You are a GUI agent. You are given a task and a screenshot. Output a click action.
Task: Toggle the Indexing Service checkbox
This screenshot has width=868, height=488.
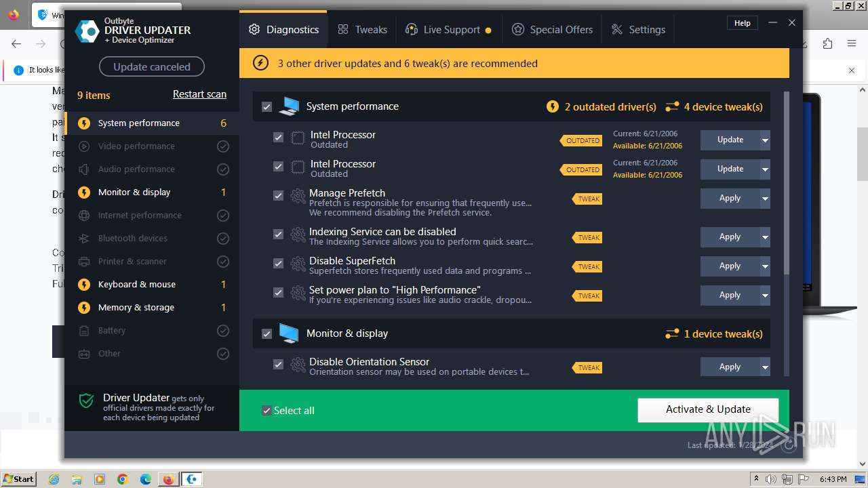coord(278,235)
